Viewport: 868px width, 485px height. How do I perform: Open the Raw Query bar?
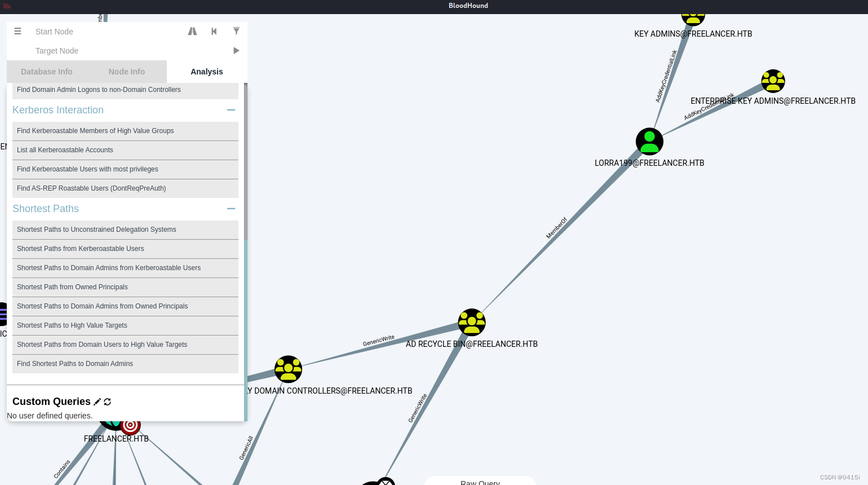pyautogui.click(x=480, y=481)
